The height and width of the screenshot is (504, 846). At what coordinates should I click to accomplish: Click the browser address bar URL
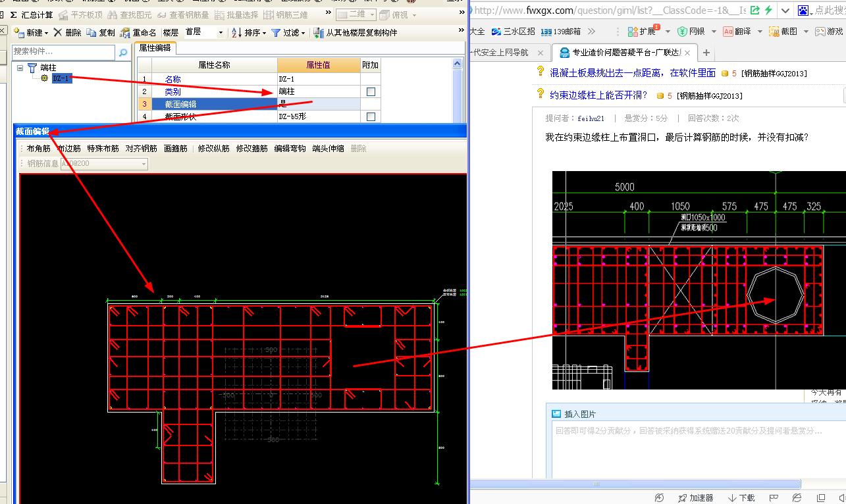pyautogui.click(x=610, y=10)
